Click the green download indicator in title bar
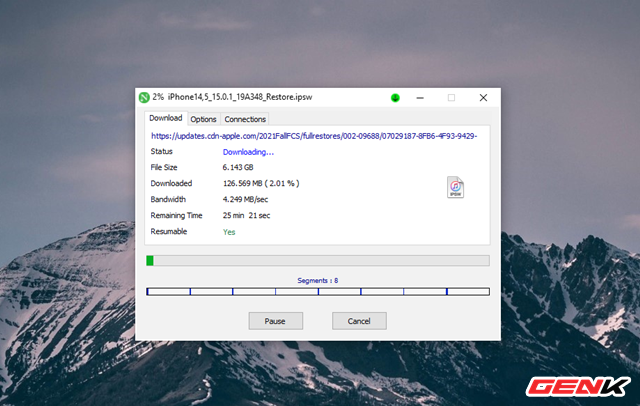This screenshot has width=640, height=406. pos(395,98)
